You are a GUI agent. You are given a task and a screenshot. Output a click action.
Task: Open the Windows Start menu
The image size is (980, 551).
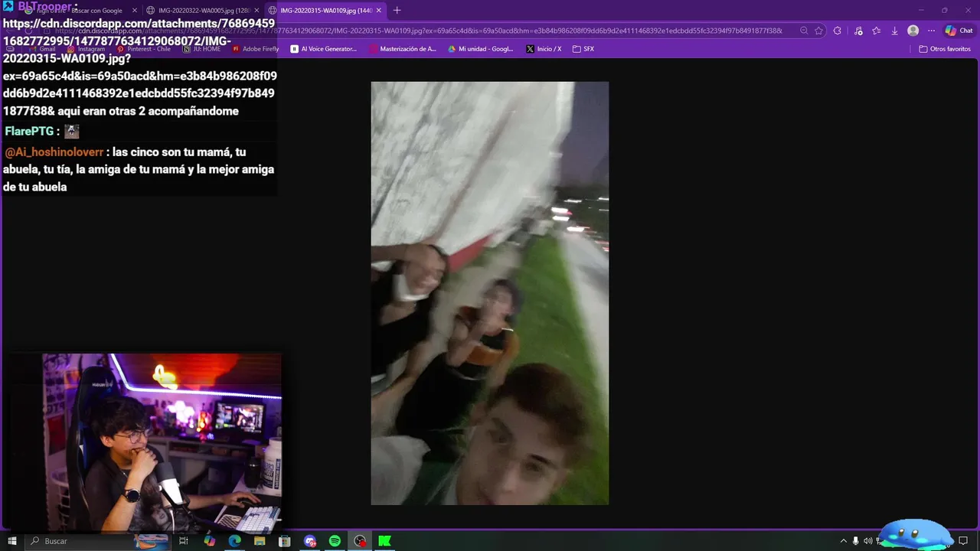click(x=12, y=541)
